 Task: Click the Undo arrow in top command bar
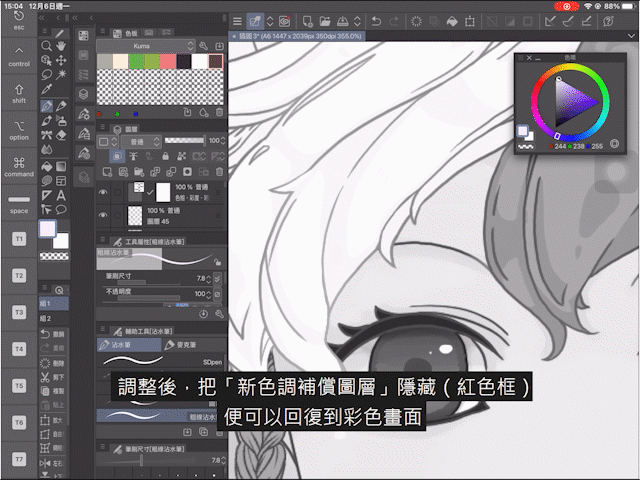[x=376, y=21]
